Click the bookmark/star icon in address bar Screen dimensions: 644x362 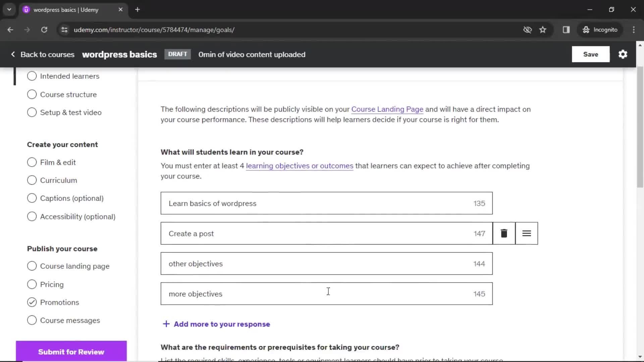[x=543, y=29]
